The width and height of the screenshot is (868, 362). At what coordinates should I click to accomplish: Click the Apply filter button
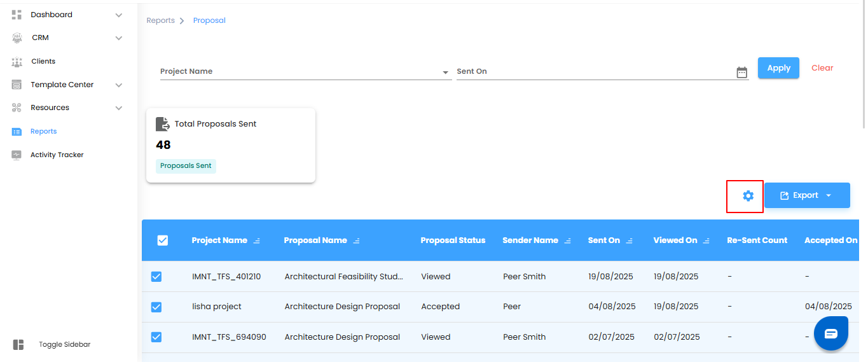pyautogui.click(x=778, y=68)
